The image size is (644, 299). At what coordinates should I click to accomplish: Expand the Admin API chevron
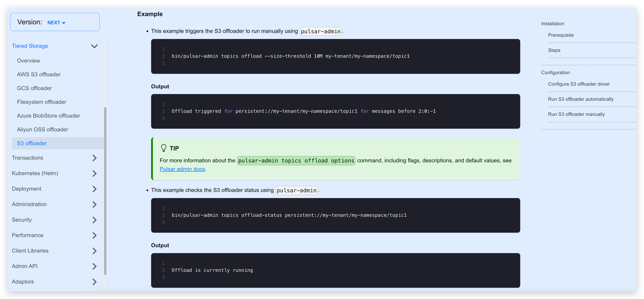[x=94, y=266]
